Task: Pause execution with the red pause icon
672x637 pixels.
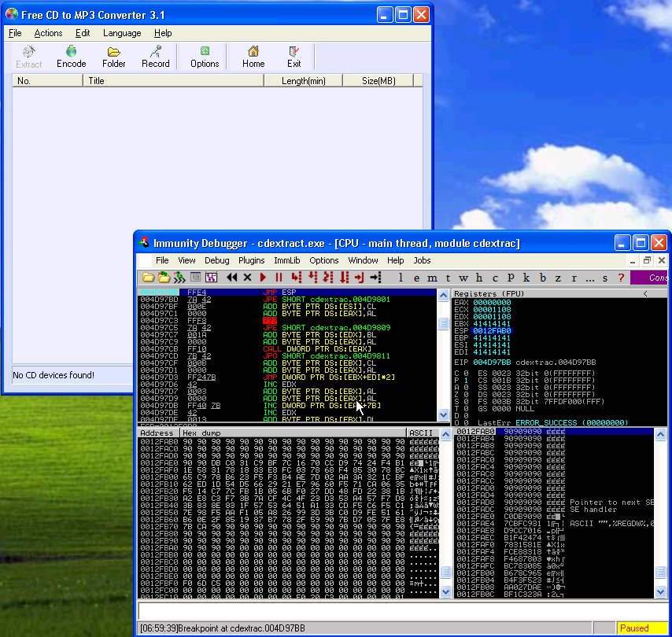Action: click(x=279, y=278)
